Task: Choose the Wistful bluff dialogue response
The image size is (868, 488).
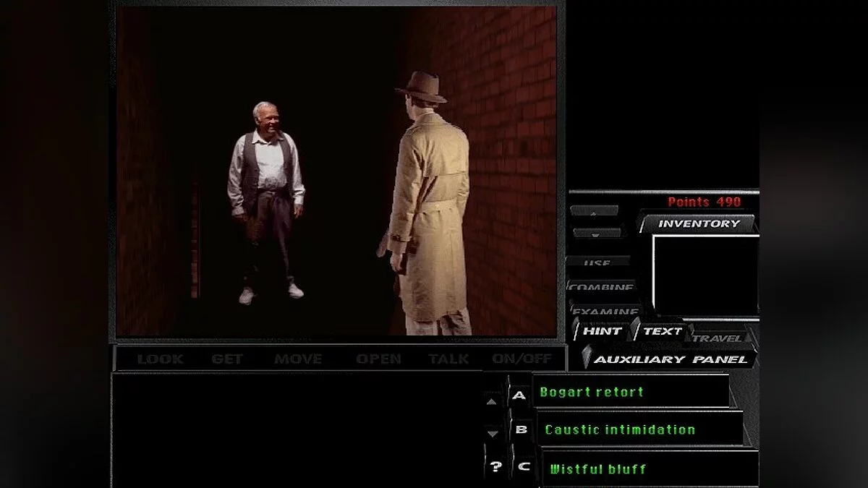Action: (x=649, y=468)
